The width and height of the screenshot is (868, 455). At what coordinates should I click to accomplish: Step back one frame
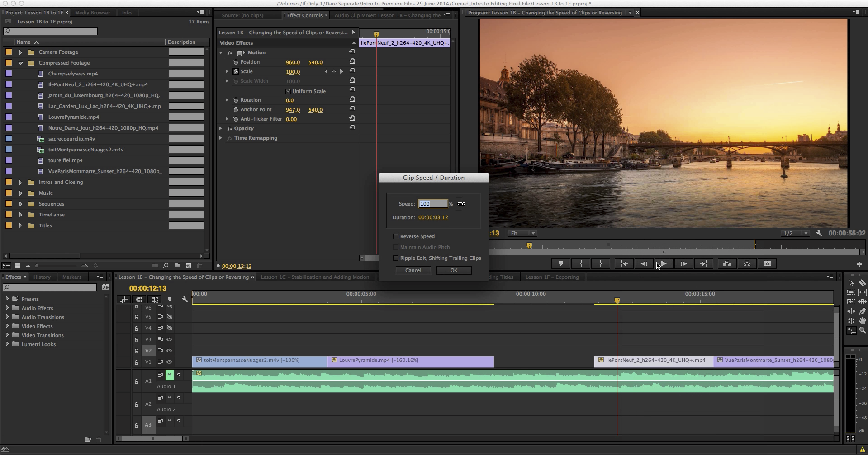click(644, 264)
